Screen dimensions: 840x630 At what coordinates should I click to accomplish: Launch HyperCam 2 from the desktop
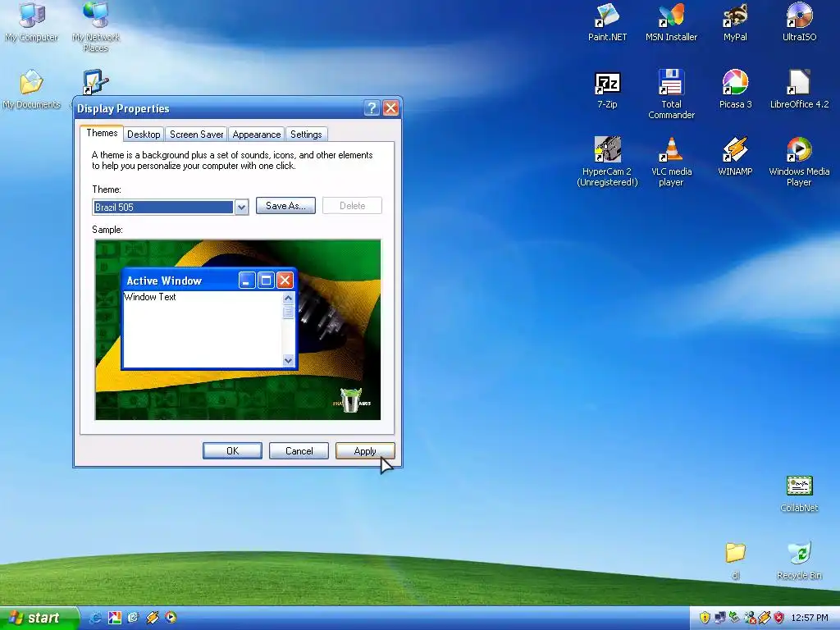point(607,162)
